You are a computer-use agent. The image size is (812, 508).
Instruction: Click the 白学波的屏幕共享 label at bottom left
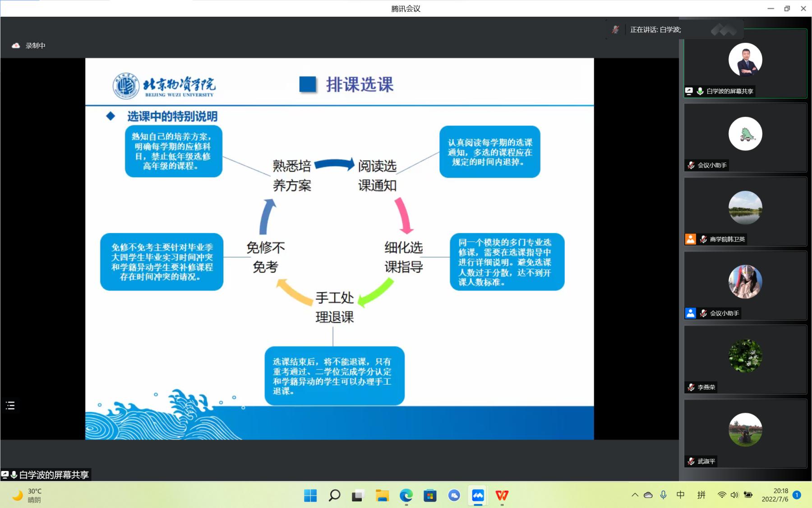coord(53,475)
